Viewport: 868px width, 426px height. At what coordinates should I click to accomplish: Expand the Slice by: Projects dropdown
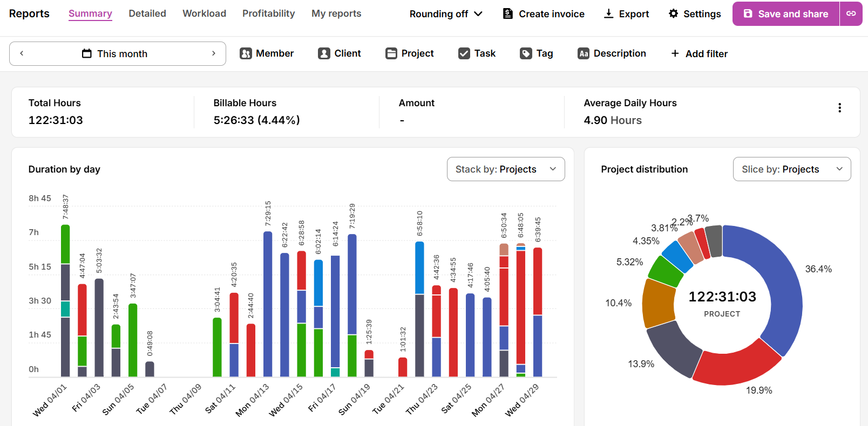tap(792, 169)
